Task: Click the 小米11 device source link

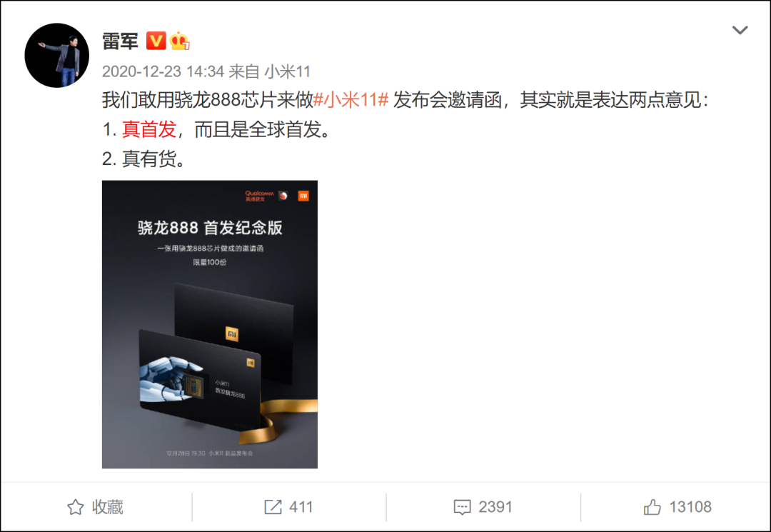Action: (288, 71)
